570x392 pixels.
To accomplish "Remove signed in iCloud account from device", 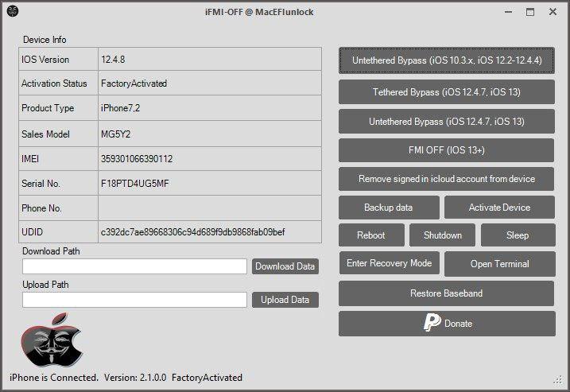I will 447,179.
